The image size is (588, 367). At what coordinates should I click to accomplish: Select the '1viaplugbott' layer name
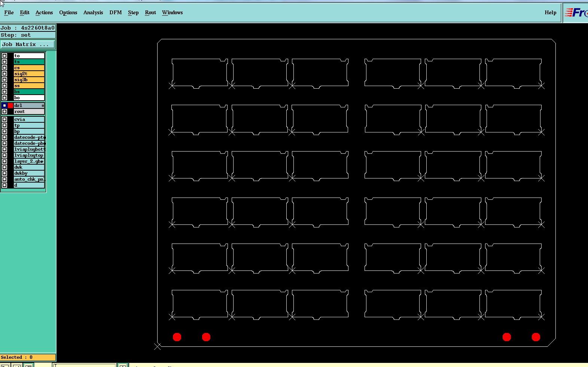29,149
